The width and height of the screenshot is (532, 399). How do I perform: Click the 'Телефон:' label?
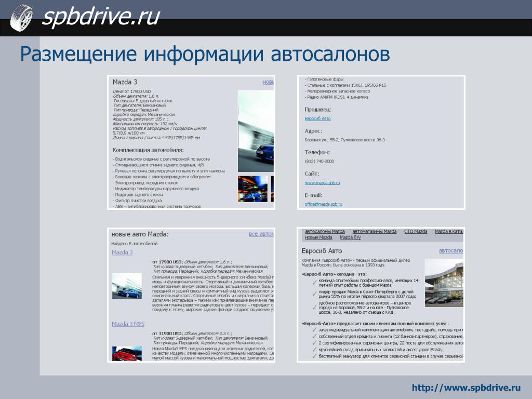tap(317, 152)
